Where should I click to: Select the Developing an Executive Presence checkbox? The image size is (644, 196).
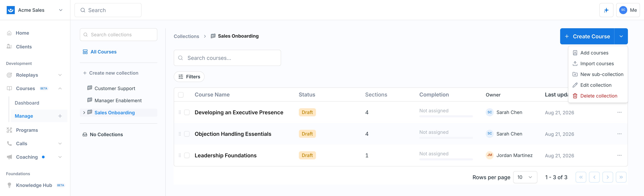[187, 112]
